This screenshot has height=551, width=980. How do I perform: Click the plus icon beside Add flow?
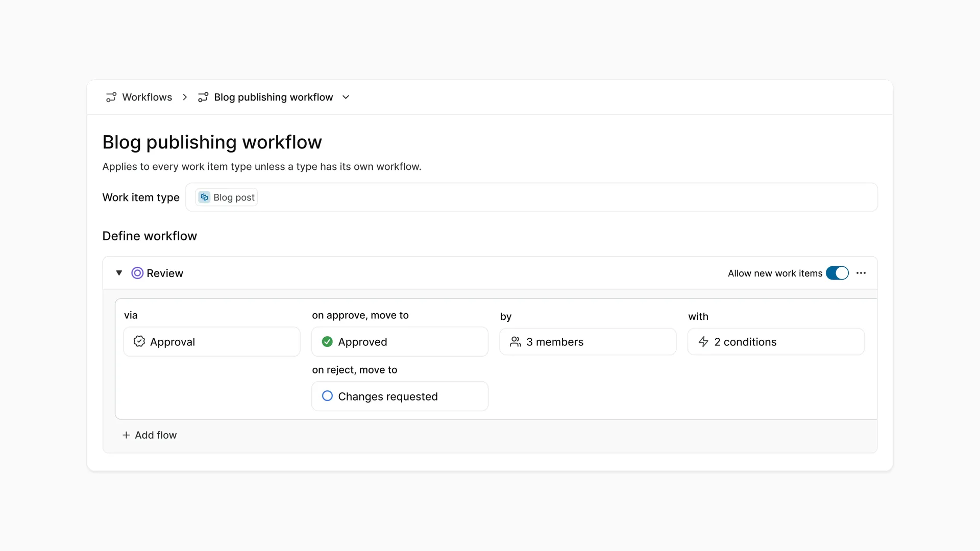126,435
